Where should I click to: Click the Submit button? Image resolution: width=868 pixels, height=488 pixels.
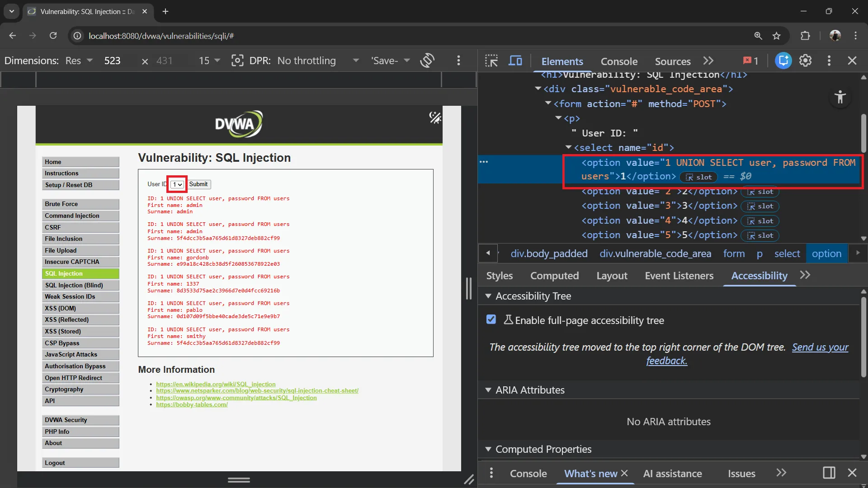pyautogui.click(x=198, y=184)
